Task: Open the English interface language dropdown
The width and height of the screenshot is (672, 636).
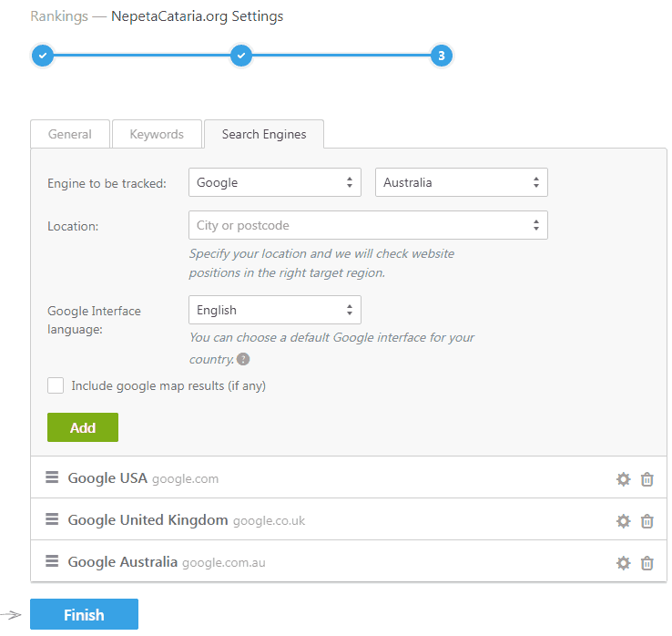Action: point(274,310)
